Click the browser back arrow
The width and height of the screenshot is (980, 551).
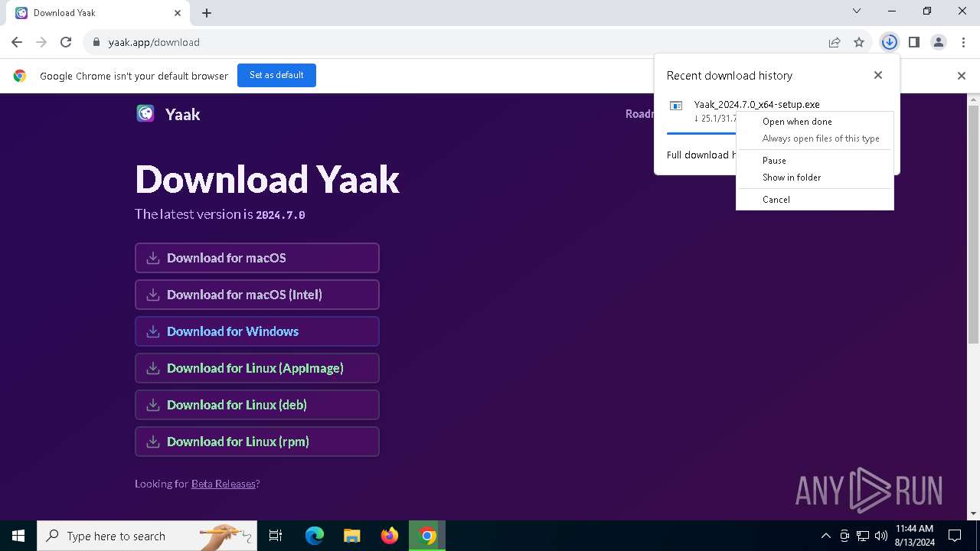pyautogui.click(x=17, y=42)
